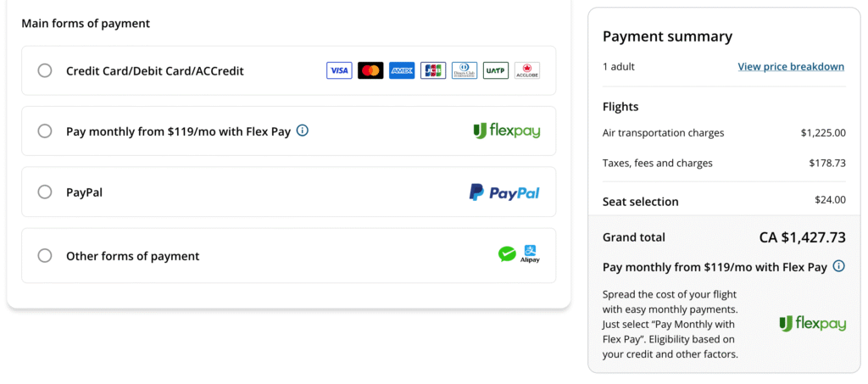Choose the PayPal radio button

click(x=45, y=192)
